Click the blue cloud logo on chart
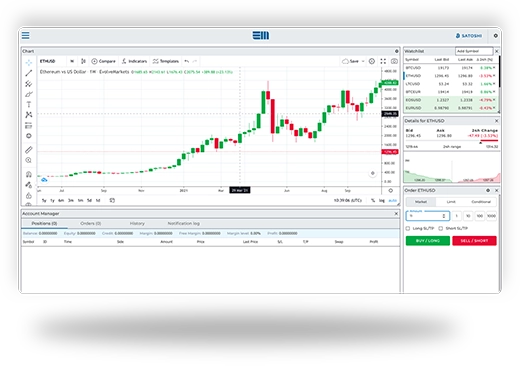The image size is (520, 371). pos(44,180)
